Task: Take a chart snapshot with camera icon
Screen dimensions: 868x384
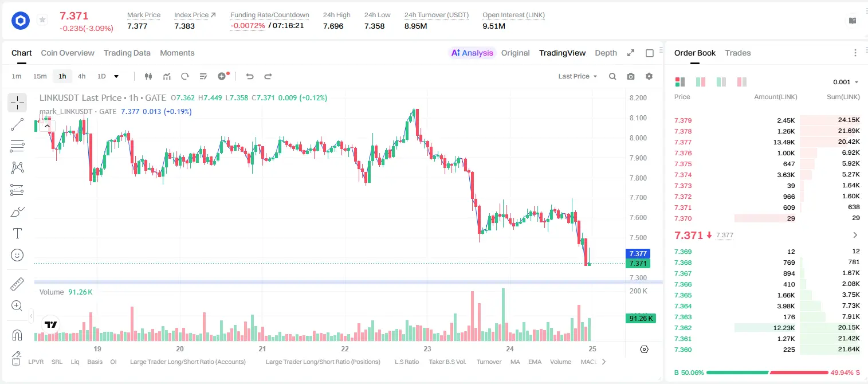Action: pyautogui.click(x=631, y=76)
